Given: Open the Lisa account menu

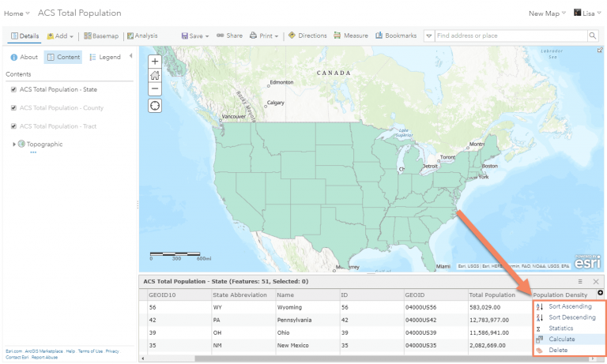Looking at the screenshot, I should click(x=587, y=13).
